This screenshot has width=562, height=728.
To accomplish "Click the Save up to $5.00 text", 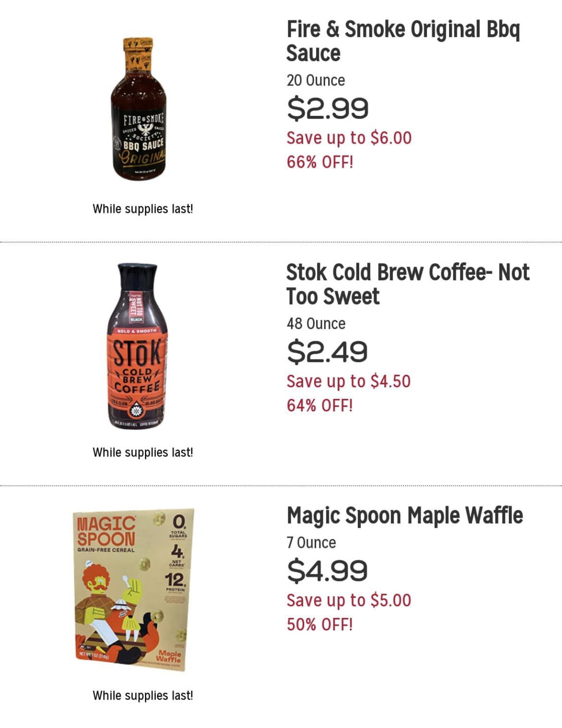I will click(x=349, y=601).
